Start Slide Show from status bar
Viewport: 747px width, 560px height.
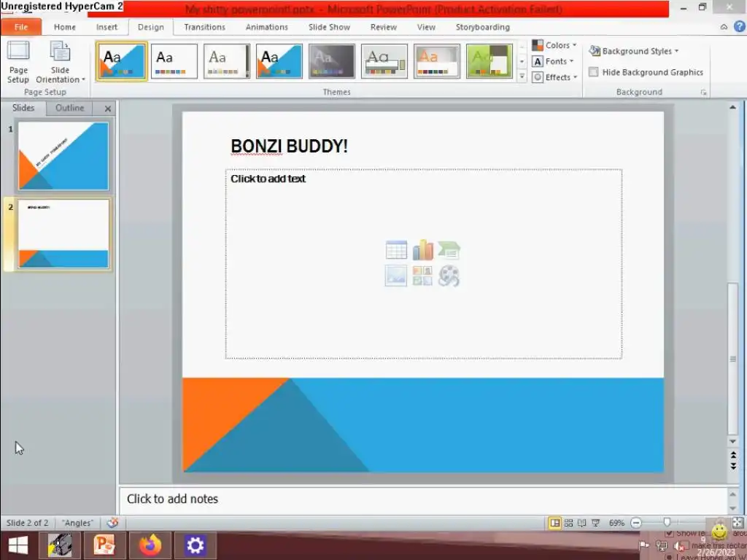tap(595, 523)
